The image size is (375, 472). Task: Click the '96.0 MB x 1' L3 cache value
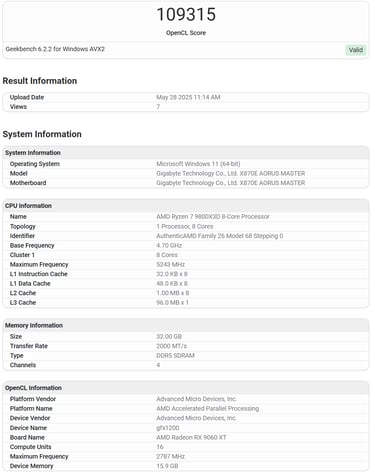tap(172, 303)
